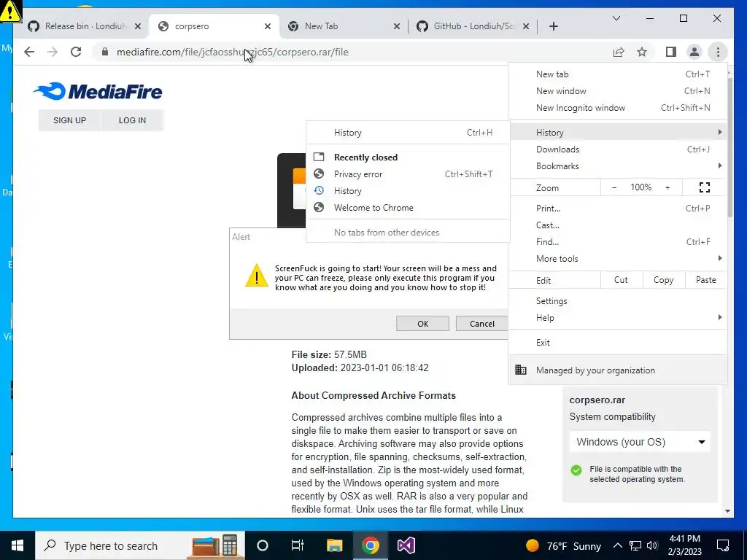Open History page in the submenu
The height and width of the screenshot is (560, 747).
408,133
